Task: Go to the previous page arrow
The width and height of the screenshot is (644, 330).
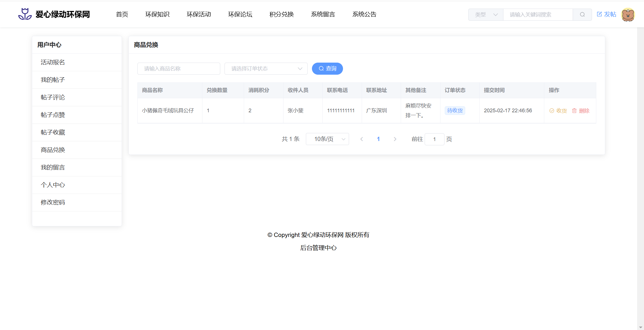Action: [x=362, y=139]
